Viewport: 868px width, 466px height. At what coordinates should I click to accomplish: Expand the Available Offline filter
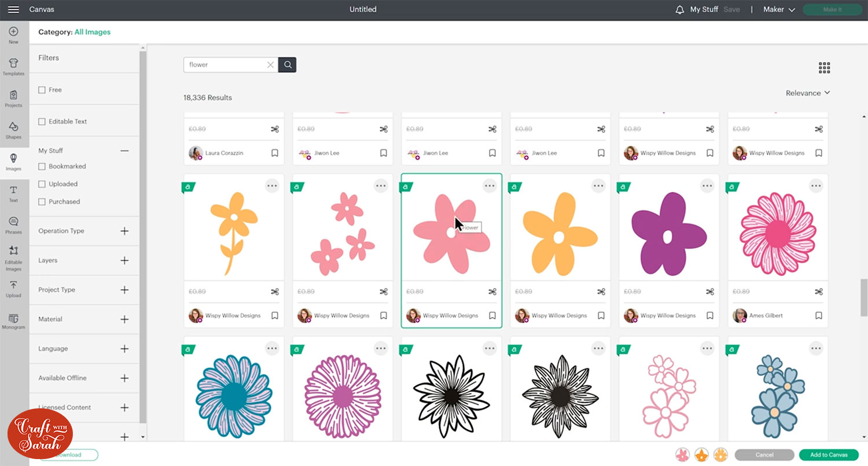click(124, 378)
